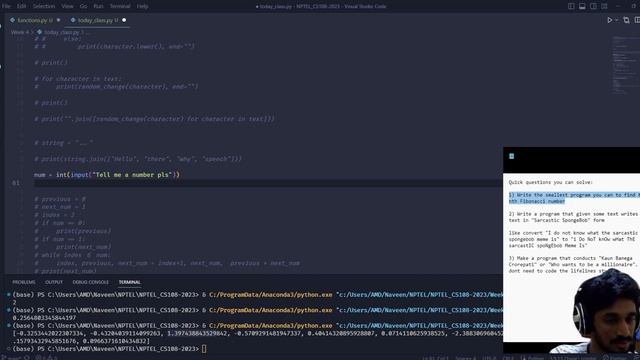This screenshot has width=640, height=360.
Task: Click unsaved dot on today_class.py tab
Action: click(x=124, y=20)
